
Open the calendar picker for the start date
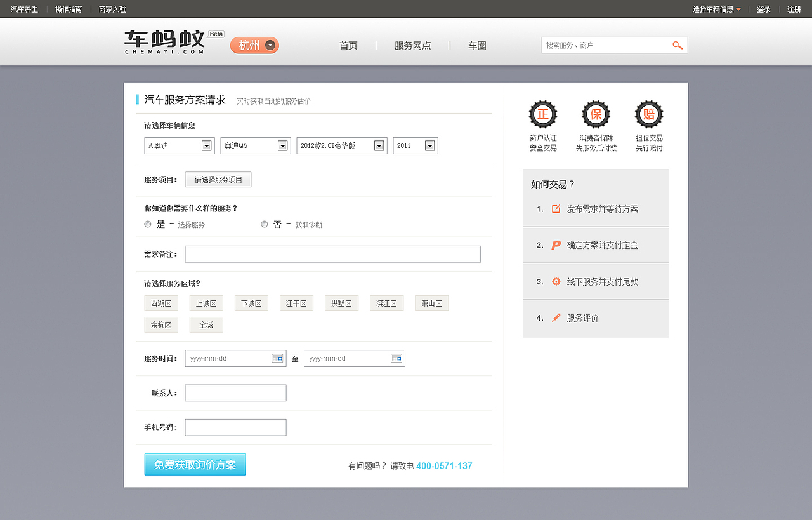[x=278, y=358]
